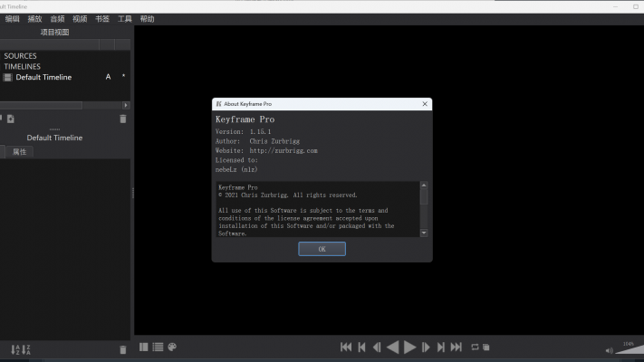The image size is (644, 362).
Task: Click the add new file icon
Action: (x=11, y=119)
